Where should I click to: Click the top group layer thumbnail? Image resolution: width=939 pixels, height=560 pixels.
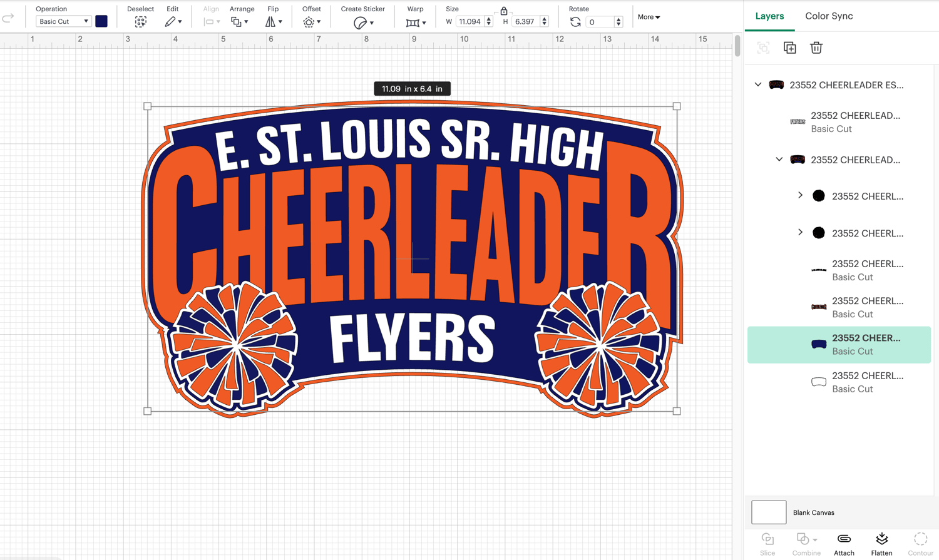[776, 84]
